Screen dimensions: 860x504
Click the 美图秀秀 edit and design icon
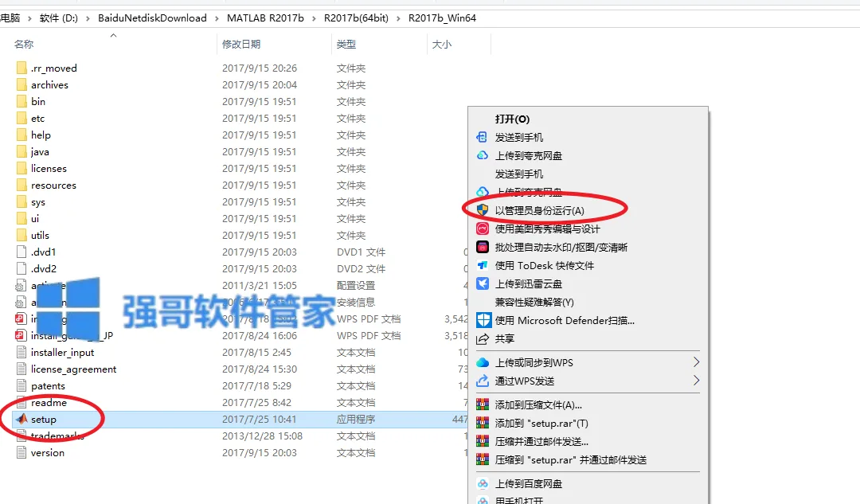(x=482, y=229)
